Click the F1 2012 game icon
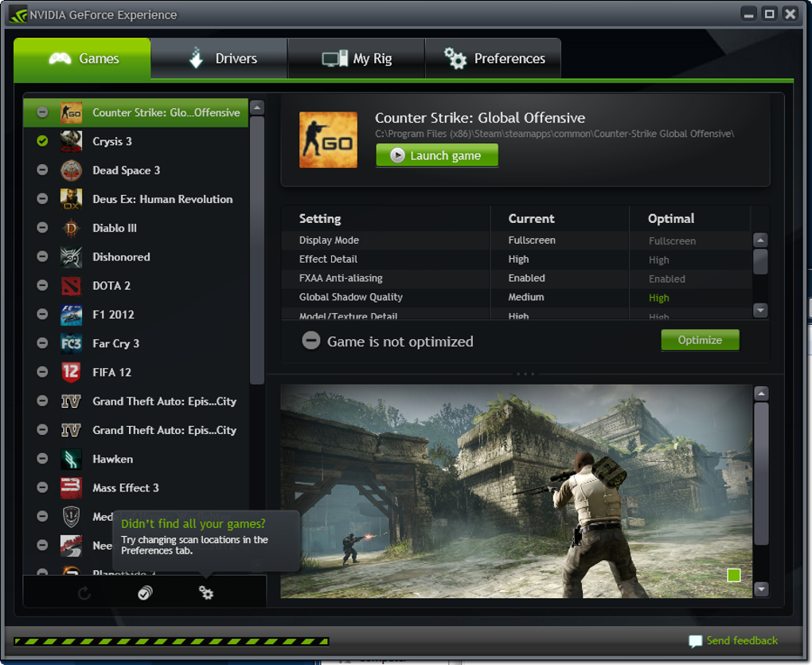Screen dimensions: 812x665 click(72, 315)
